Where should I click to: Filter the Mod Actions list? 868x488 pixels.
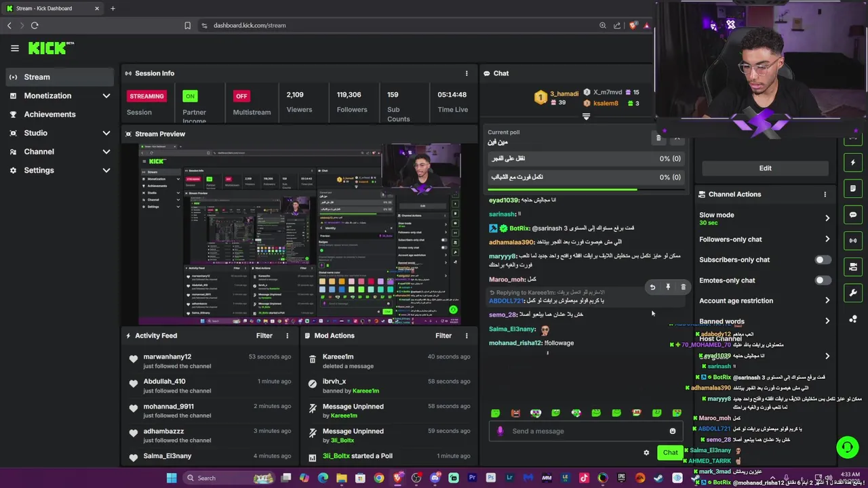tap(443, 335)
